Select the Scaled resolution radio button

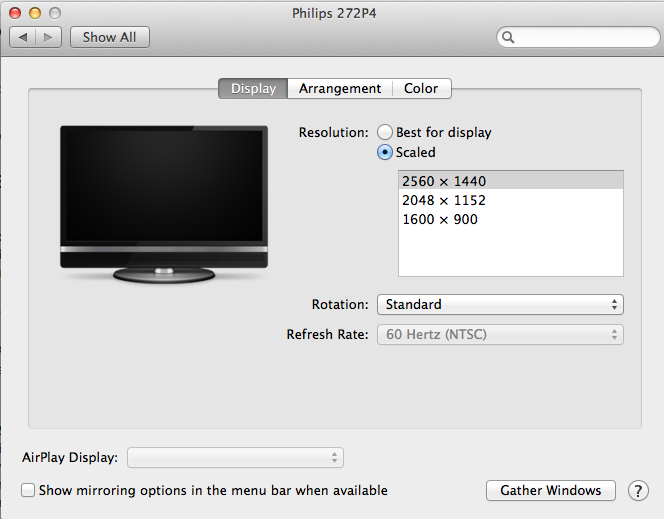pos(385,152)
